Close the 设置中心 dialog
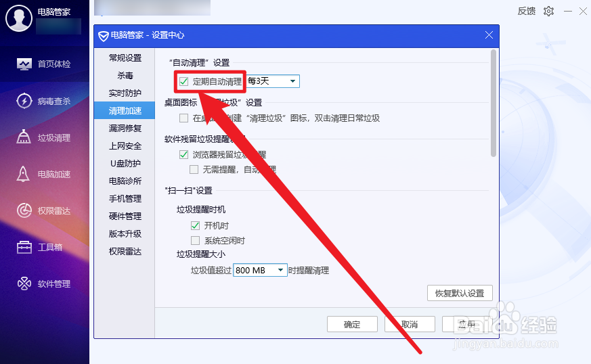Screen dimensions: 591x364 click(x=489, y=35)
